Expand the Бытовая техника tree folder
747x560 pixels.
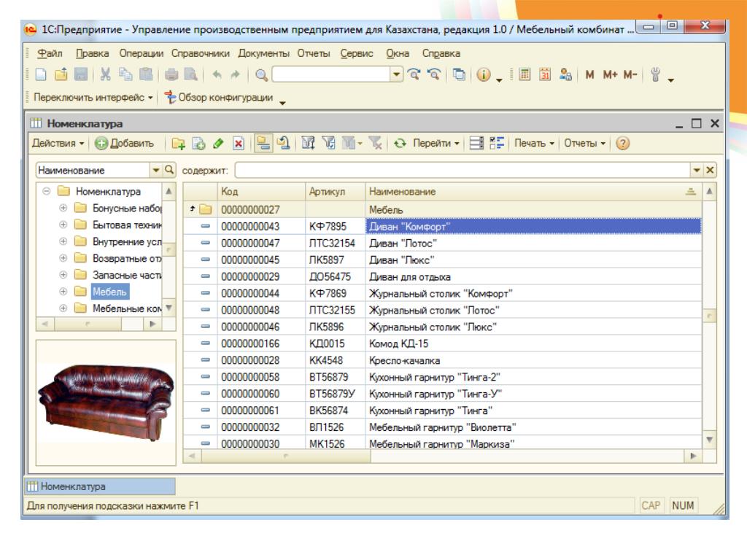pos(63,225)
